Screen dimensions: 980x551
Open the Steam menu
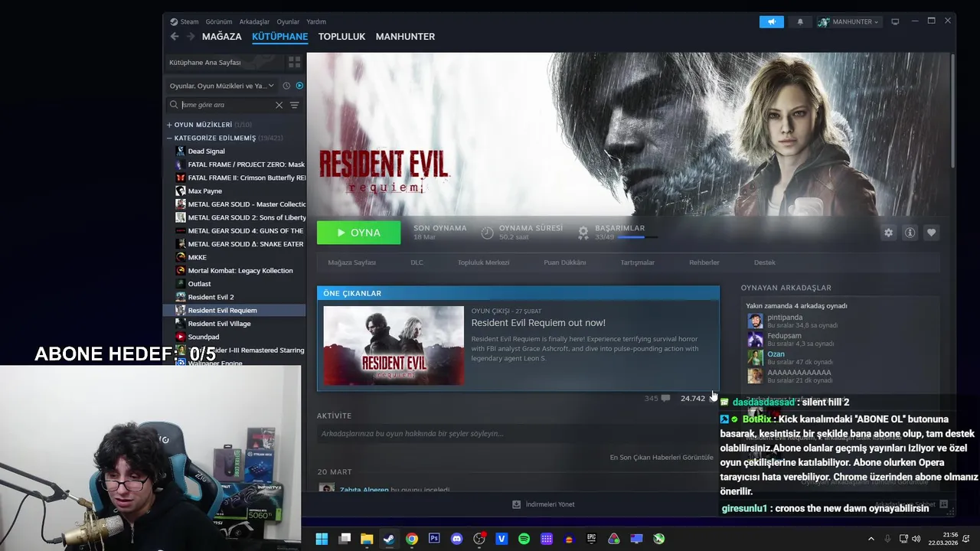pyautogui.click(x=185, y=21)
